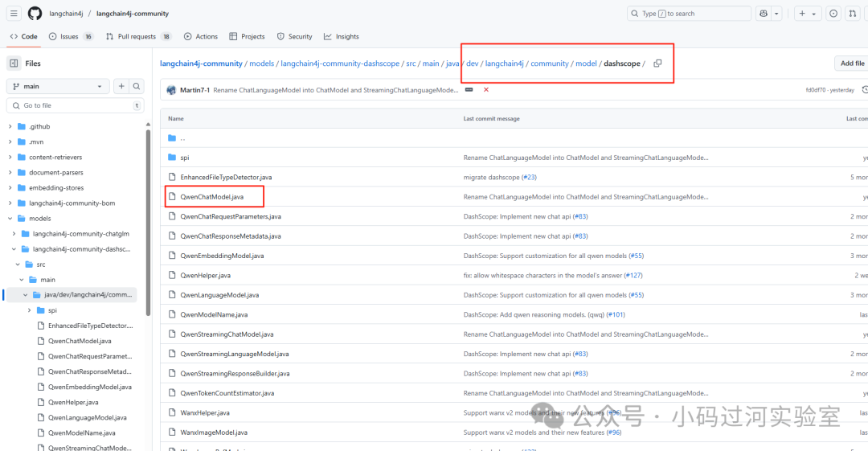The image size is (868, 451).
Task: Expand the .mvn folder chevron
Action: 10,141
